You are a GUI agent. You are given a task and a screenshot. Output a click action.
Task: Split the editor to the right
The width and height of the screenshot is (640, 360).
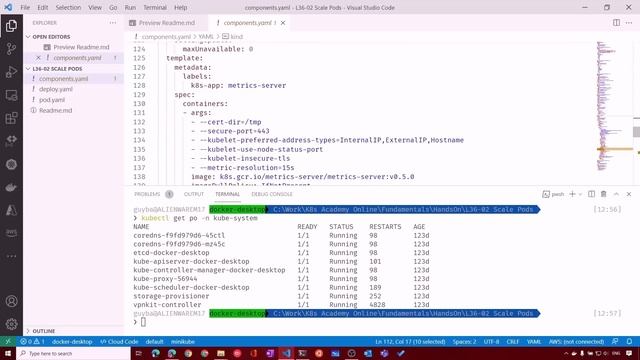(x=616, y=23)
